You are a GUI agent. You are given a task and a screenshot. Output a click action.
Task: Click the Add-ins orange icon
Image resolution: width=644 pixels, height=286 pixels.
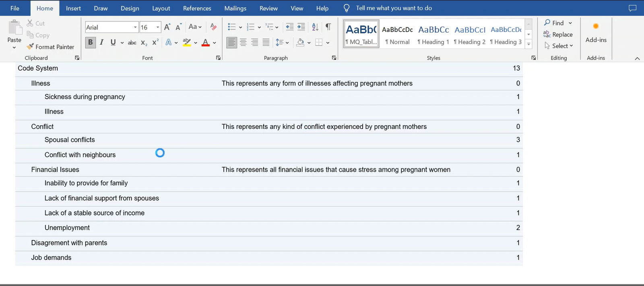596,26
